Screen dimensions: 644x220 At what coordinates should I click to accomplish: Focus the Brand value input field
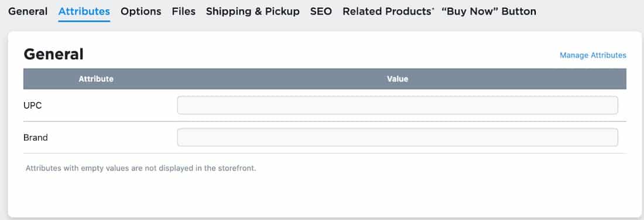[x=397, y=137]
